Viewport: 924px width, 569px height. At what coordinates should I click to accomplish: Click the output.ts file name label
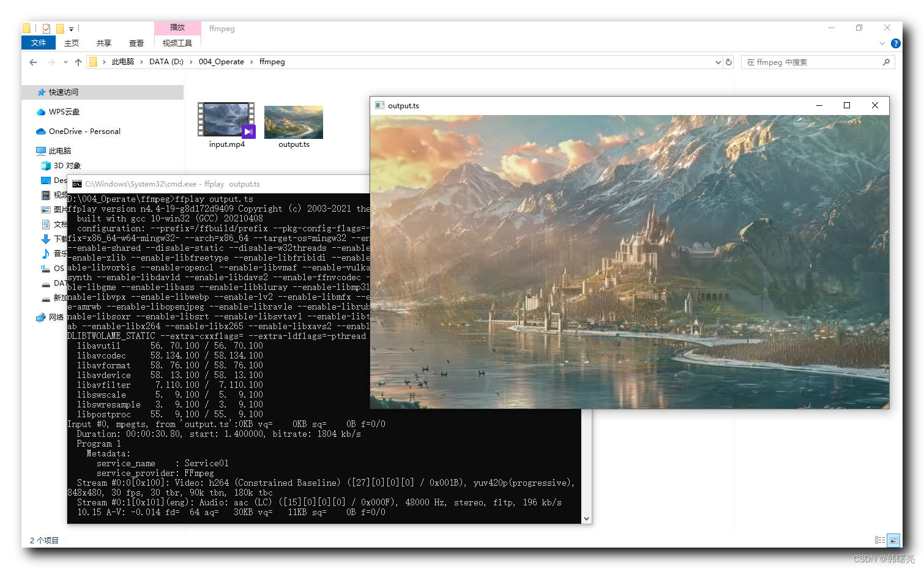point(294,144)
